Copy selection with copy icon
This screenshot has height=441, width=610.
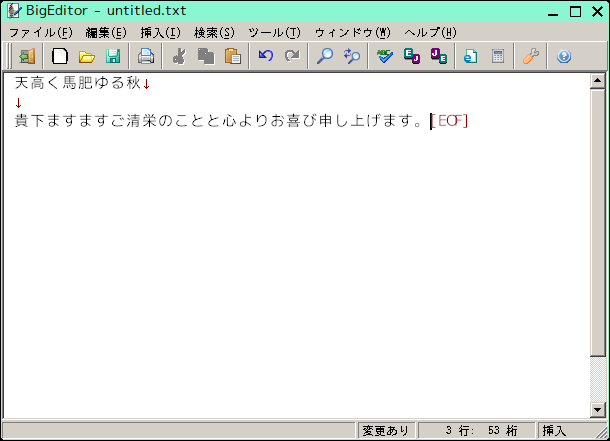[x=206, y=56]
